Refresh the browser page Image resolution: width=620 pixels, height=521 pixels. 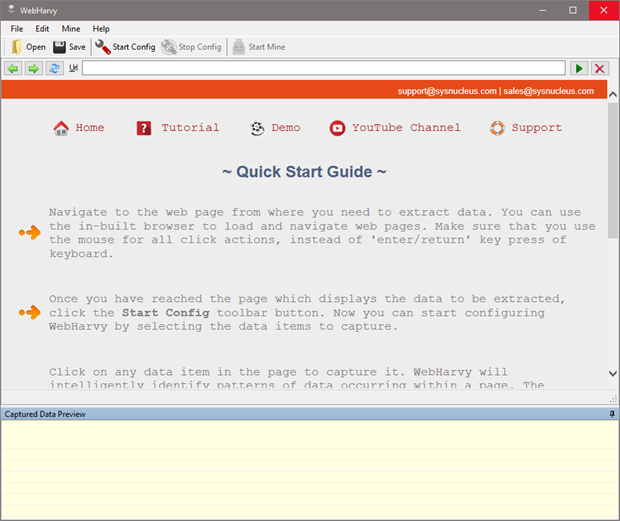54,68
